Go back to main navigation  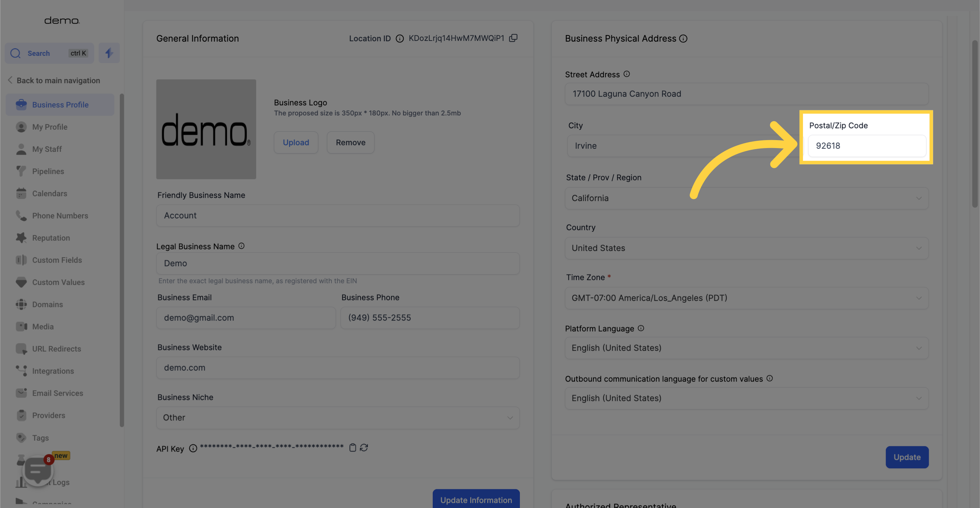pos(54,80)
